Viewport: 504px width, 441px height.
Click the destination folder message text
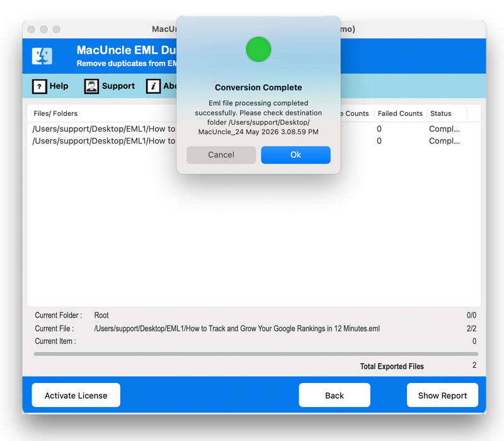point(258,117)
